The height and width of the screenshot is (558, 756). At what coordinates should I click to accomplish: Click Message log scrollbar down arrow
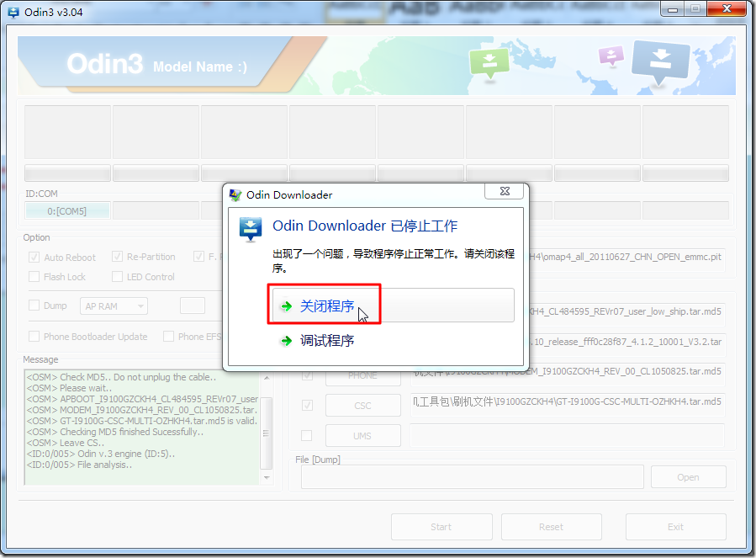pyautogui.click(x=267, y=477)
